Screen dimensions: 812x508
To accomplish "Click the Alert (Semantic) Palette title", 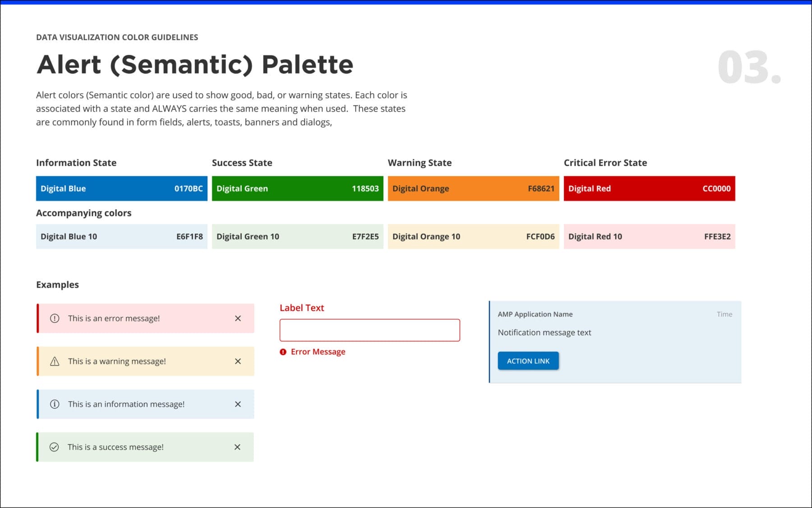I will point(195,64).
